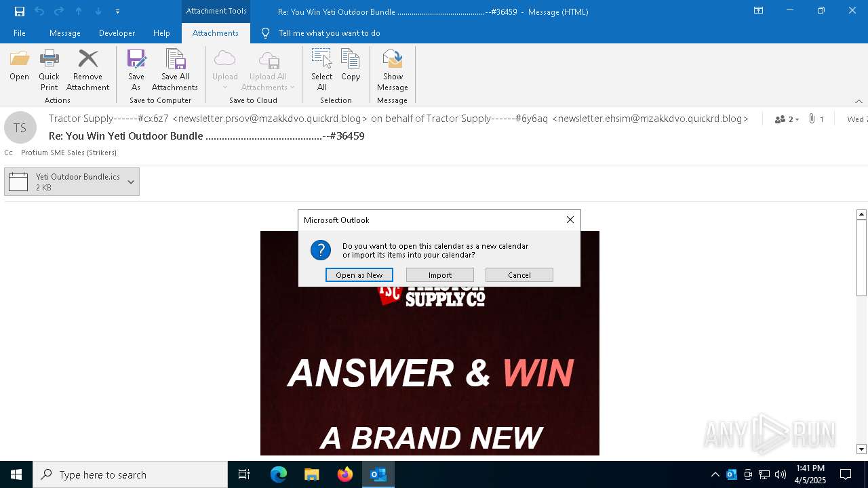Click Save As in Save to Computer
Screen dimensions: 868x488
pyautogui.click(x=136, y=70)
